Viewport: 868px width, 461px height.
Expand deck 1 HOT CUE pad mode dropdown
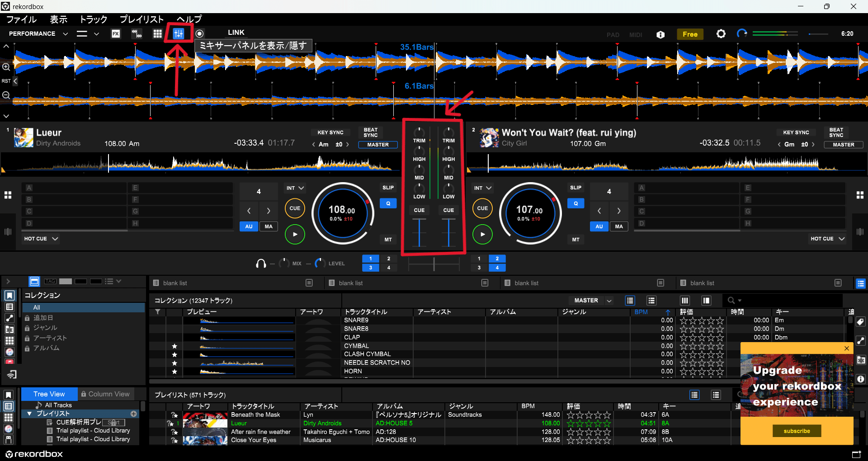pos(41,239)
